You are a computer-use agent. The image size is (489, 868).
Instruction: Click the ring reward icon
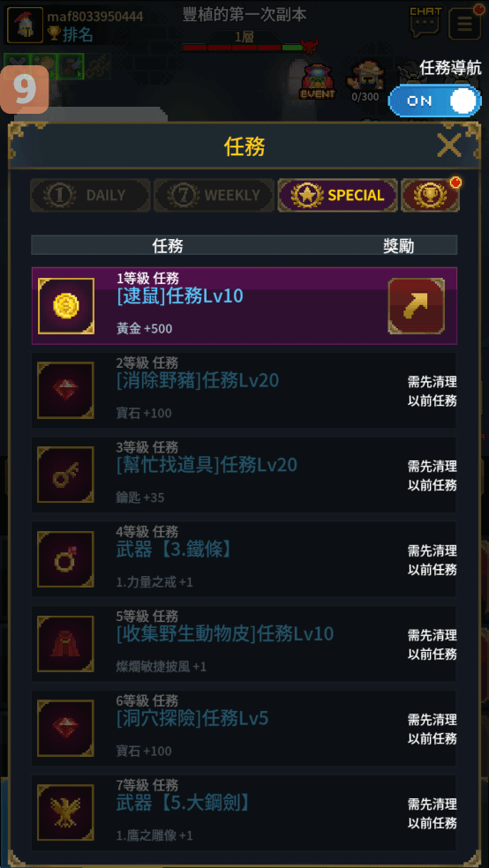click(66, 559)
